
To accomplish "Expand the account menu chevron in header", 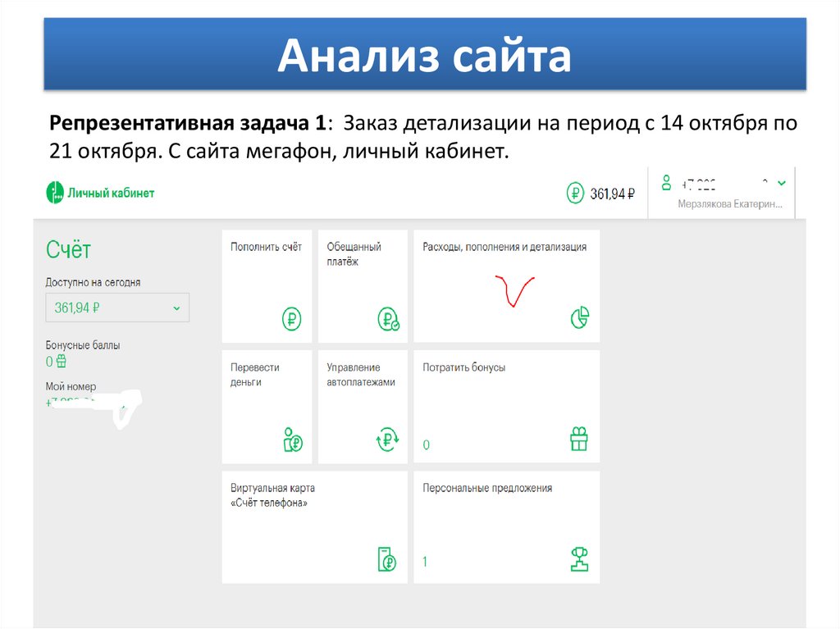I will point(782,183).
